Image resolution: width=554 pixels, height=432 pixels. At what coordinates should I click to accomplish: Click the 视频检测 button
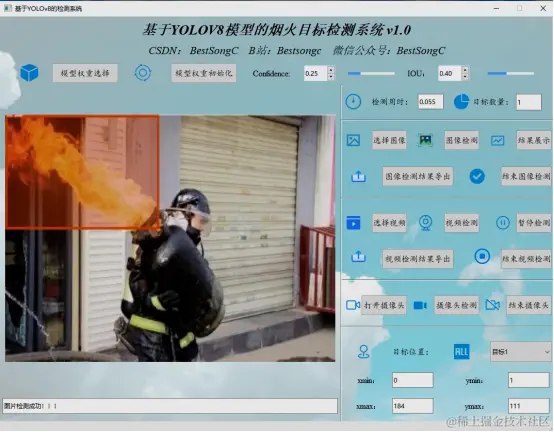click(461, 223)
